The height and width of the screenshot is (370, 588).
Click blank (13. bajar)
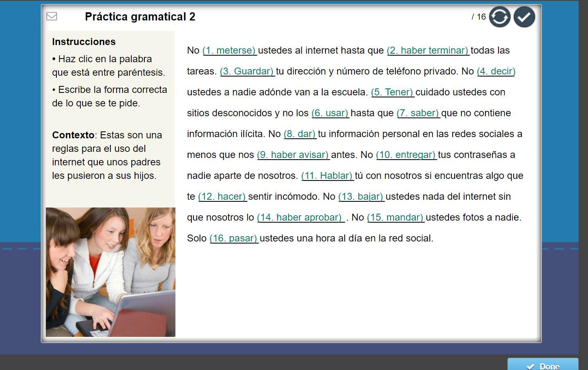tap(361, 196)
